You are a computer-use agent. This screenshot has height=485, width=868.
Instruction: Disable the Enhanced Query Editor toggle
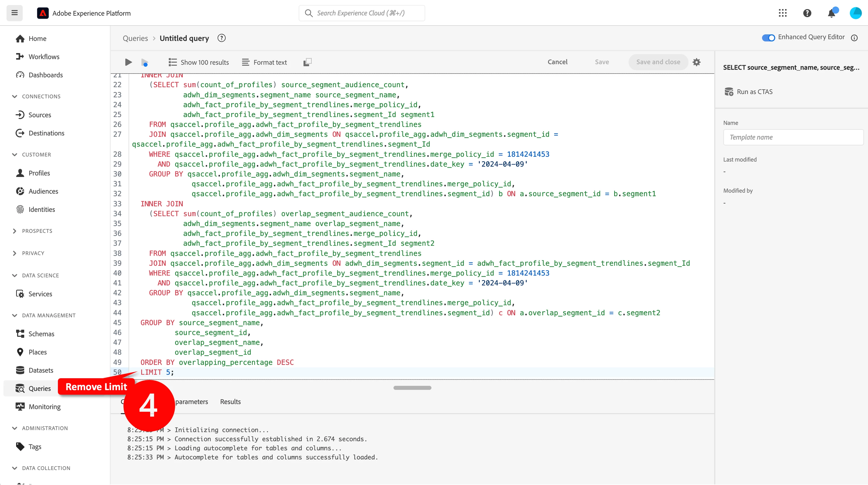point(768,37)
